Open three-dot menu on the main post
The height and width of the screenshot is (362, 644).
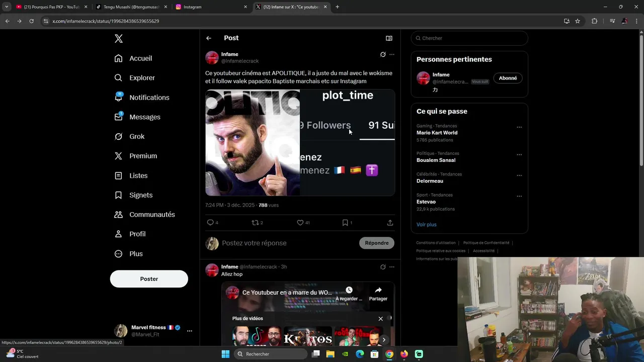pos(392,54)
